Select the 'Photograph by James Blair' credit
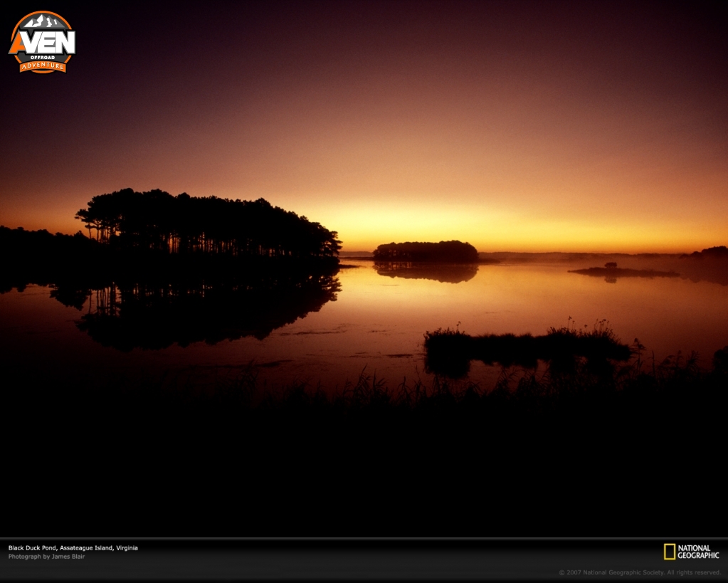 pyautogui.click(x=46, y=557)
